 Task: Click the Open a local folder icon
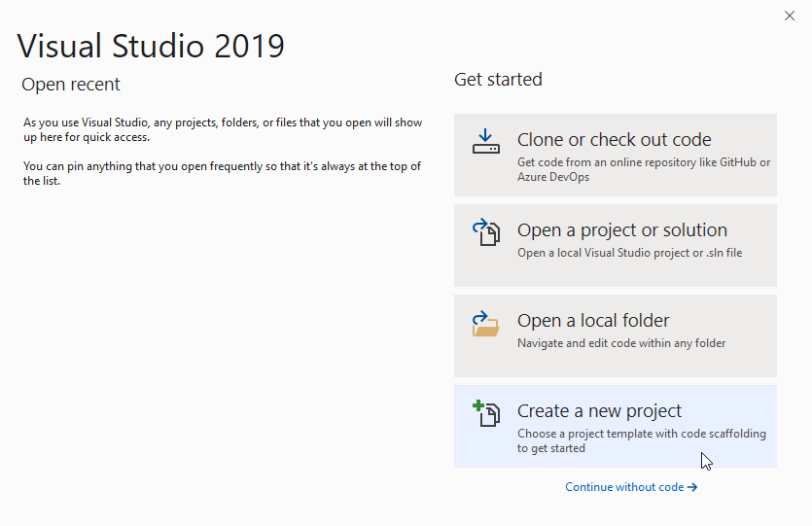click(x=486, y=323)
